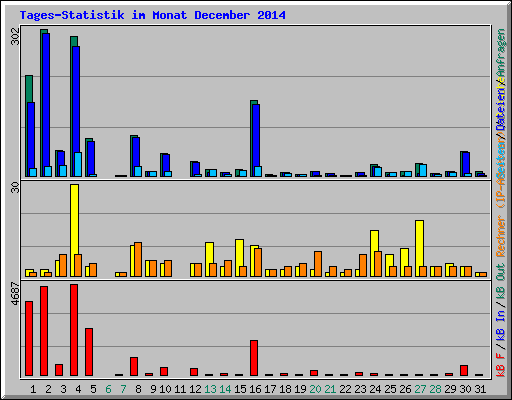
Task: Click day label 15 on x-axis
Action: coord(240,389)
